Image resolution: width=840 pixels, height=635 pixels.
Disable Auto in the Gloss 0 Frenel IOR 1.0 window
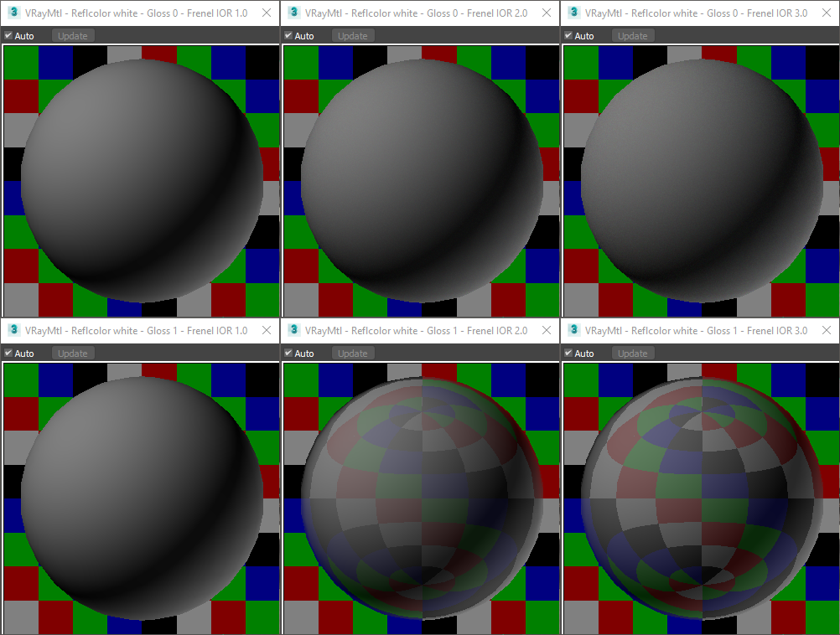(x=7, y=35)
